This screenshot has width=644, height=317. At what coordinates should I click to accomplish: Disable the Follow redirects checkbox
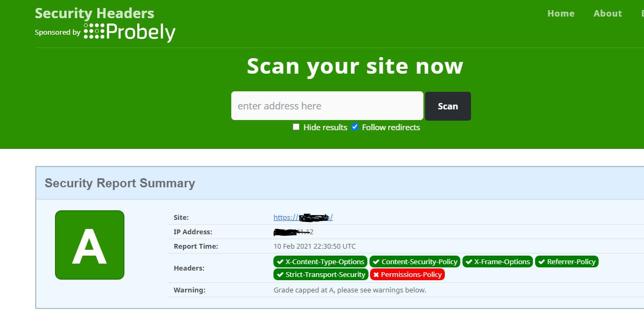tap(355, 126)
